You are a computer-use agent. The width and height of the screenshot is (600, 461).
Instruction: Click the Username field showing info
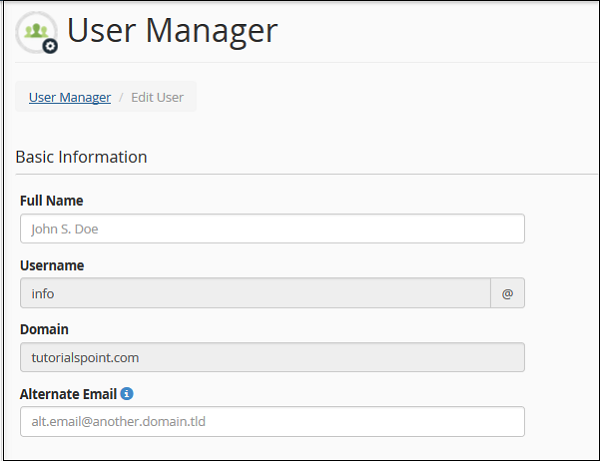pyautogui.click(x=255, y=293)
